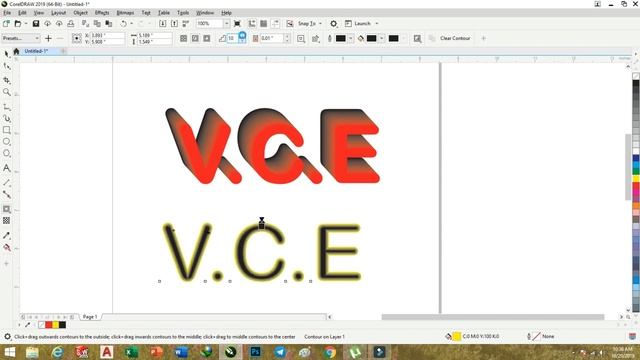Screen dimensions: 640x360
Task: Toggle the Inside Contour button
Action: [195, 38]
